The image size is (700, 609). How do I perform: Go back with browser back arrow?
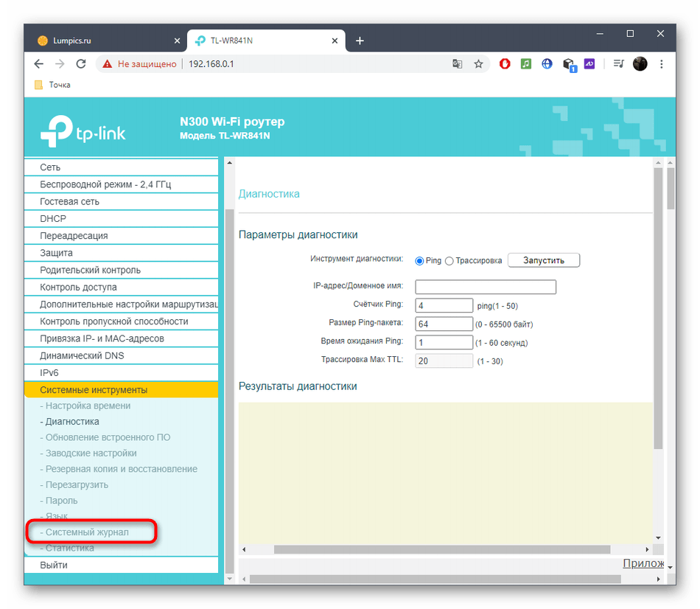[39, 64]
